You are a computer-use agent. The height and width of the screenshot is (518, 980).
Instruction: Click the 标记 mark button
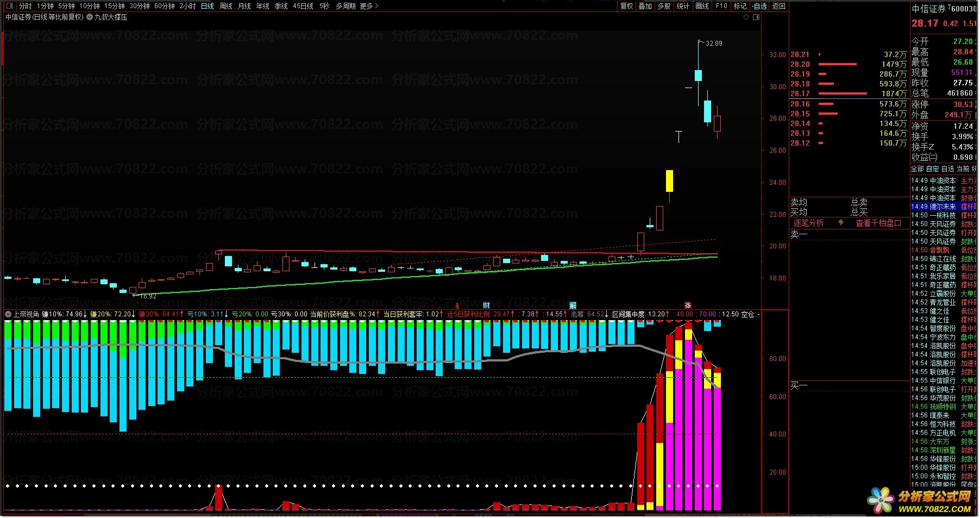(740, 6)
